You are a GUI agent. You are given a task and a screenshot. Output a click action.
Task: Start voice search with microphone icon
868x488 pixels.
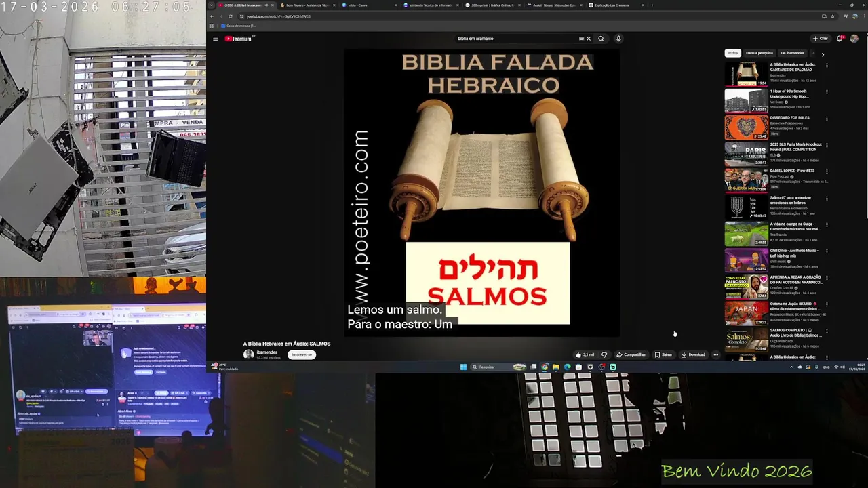point(618,39)
